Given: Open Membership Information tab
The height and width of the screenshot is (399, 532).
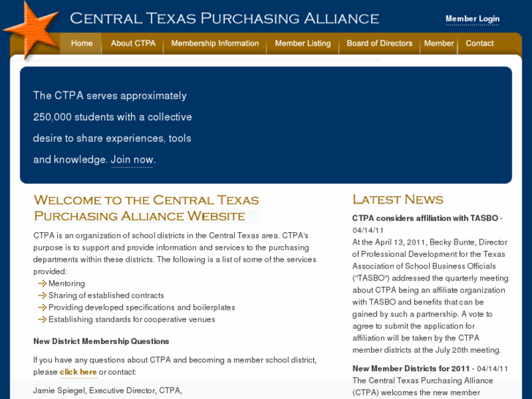Looking at the screenshot, I should click(214, 43).
